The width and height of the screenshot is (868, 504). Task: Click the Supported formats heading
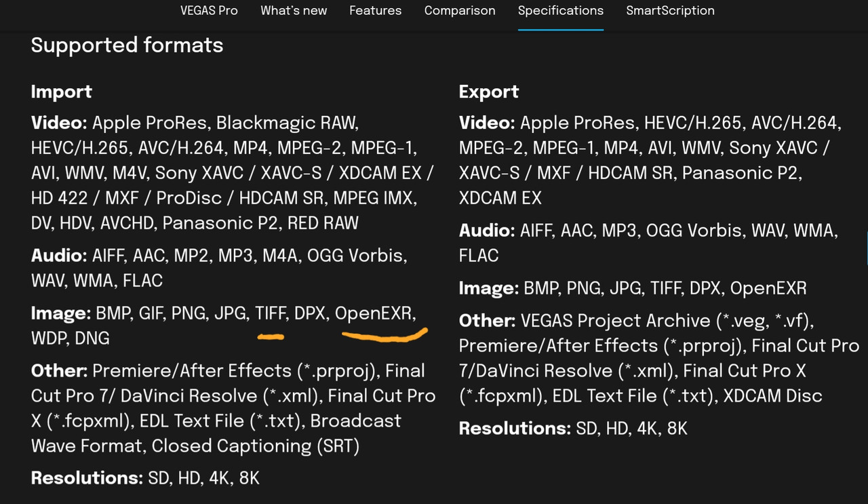[127, 45]
